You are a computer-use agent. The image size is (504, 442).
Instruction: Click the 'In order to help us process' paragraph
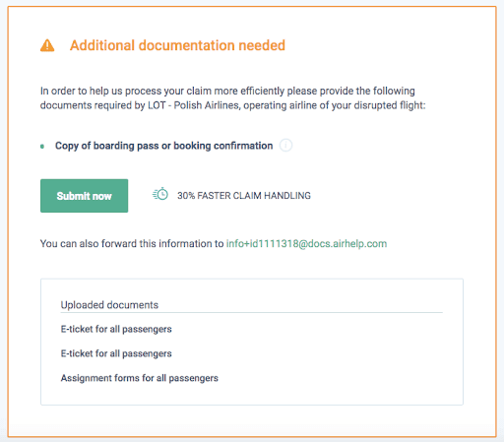(x=232, y=98)
